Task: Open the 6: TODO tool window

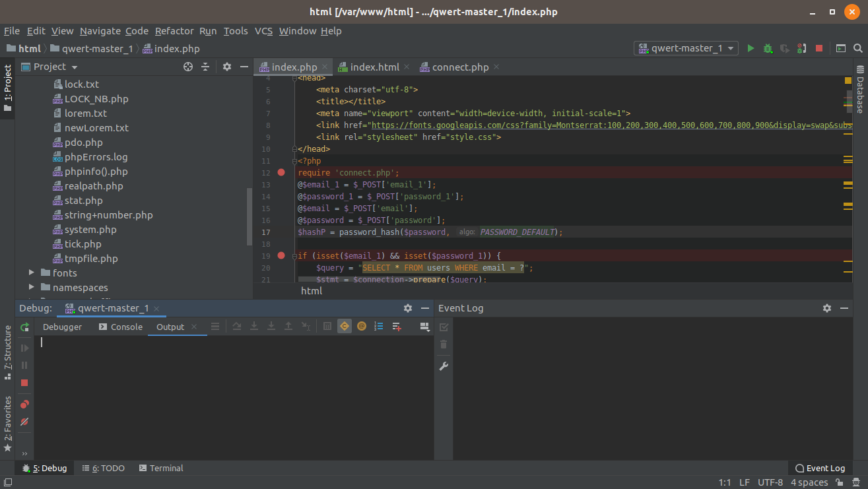Action: [x=103, y=468]
